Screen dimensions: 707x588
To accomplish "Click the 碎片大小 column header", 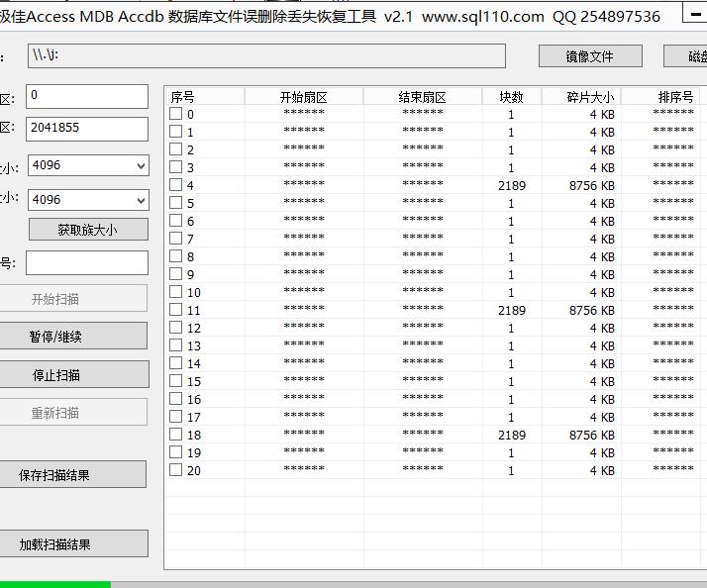I will pos(581,97).
